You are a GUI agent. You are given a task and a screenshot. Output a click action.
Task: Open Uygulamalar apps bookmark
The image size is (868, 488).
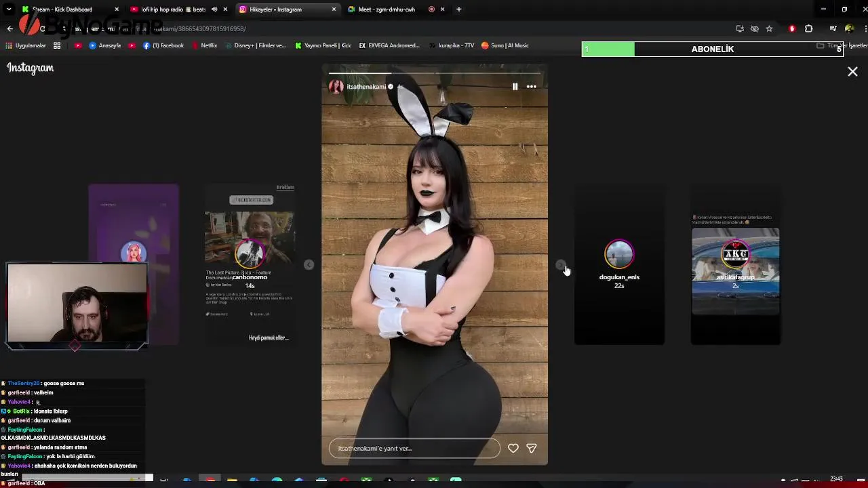(26, 45)
